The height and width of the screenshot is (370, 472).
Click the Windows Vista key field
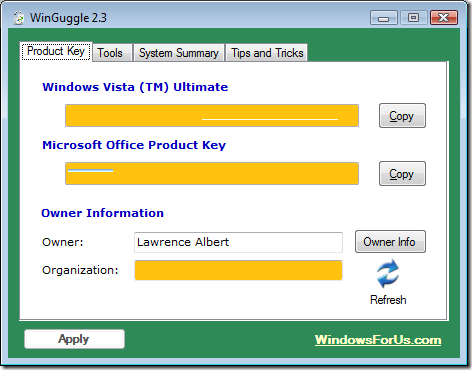point(212,116)
